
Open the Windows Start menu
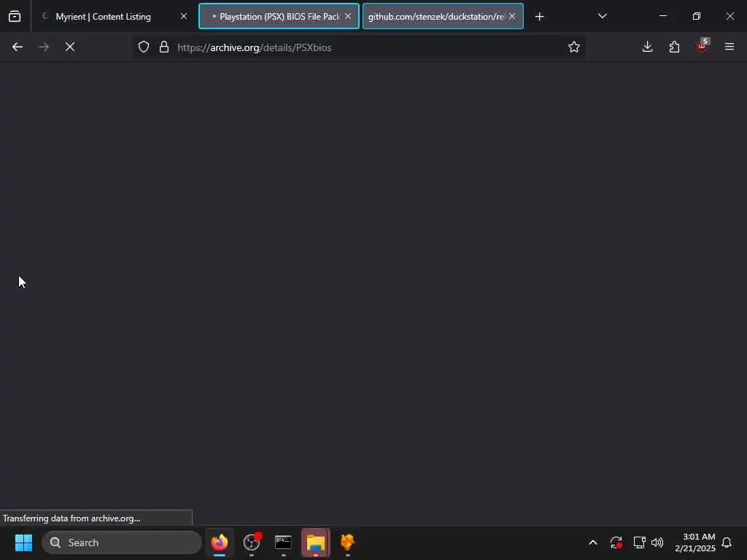(23, 542)
